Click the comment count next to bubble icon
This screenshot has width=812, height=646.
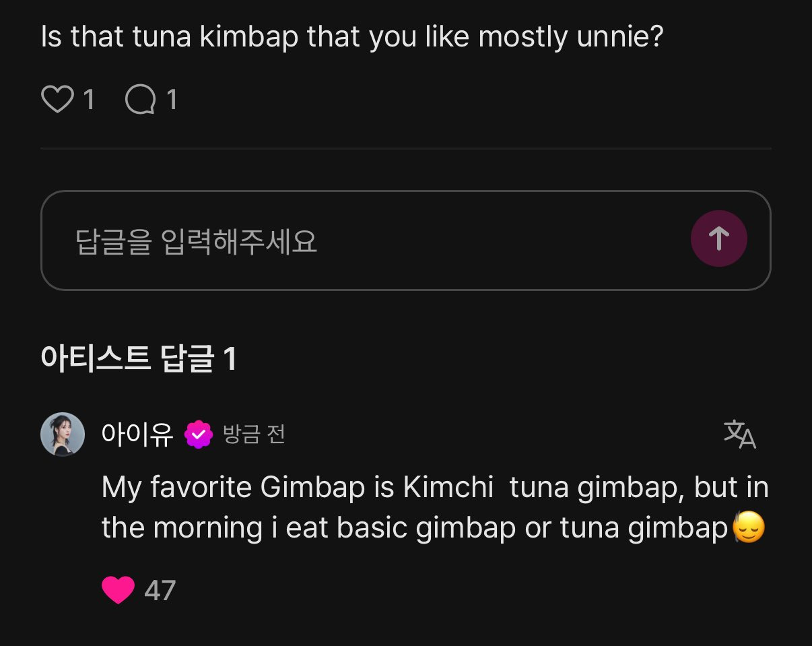point(172,100)
